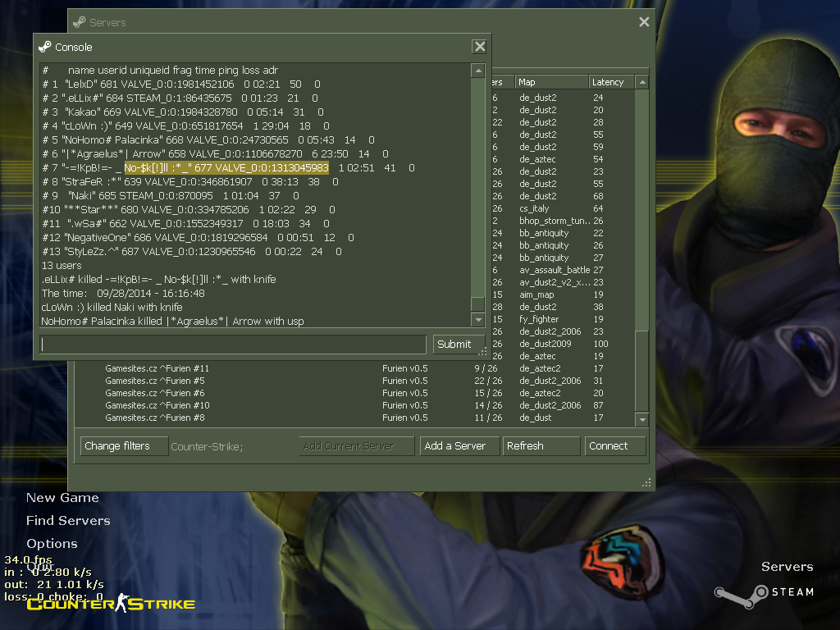Click the "Naki" status line in console
The height and width of the screenshot is (630, 840).
(x=171, y=195)
